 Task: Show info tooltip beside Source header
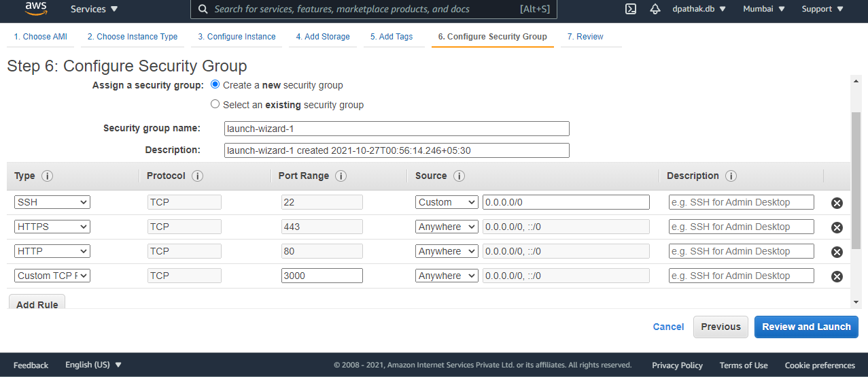[x=459, y=176]
